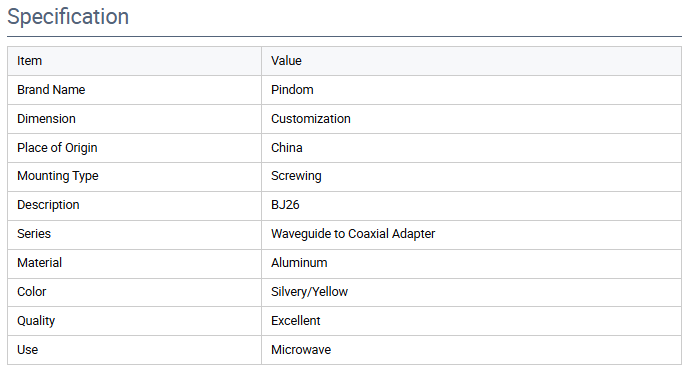
Task: Click the Pindom brand value
Action: pyautogui.click(x=292, y=90)
